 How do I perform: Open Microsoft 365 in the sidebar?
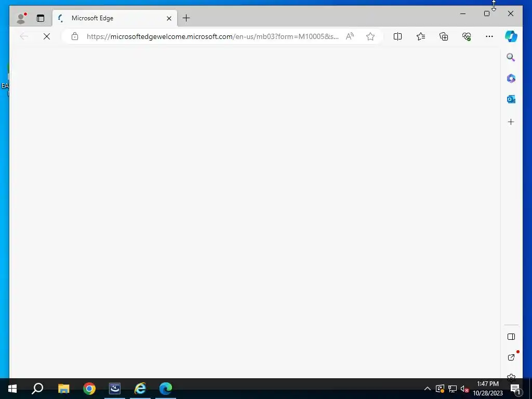pyautogui.click(x=511, y=78)
